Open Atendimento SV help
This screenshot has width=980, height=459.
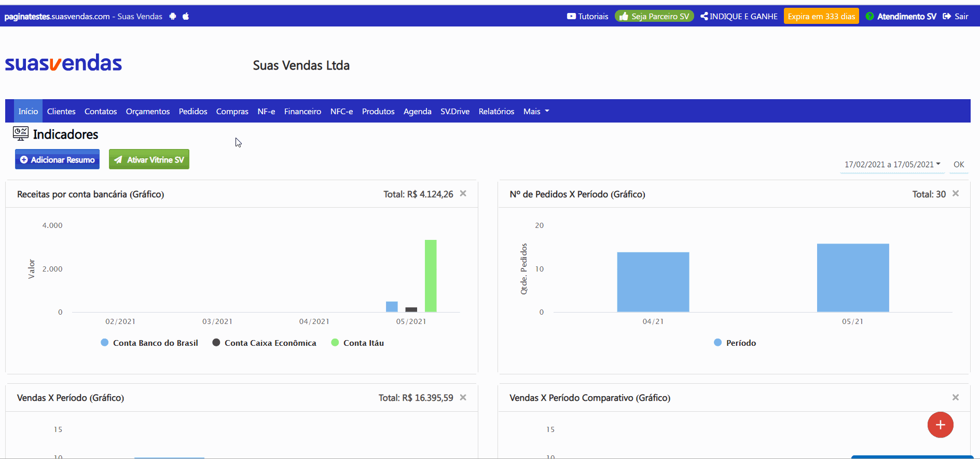[901, 16]
